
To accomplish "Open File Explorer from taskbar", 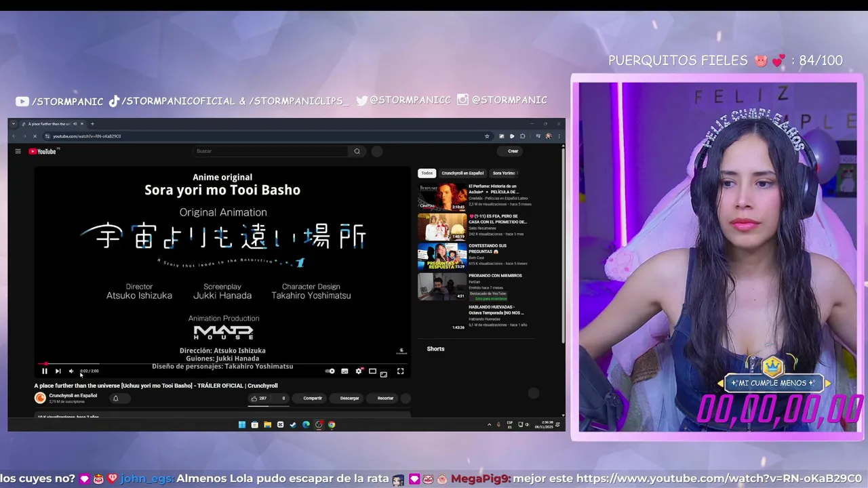I will click(x=267, y=425).
